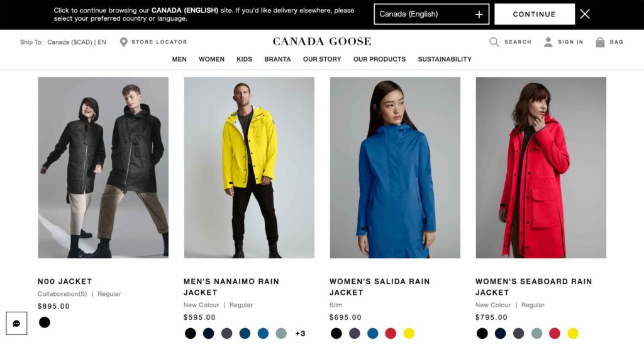Expand the Canada (English) country selector
Viewport: 644px width, 347px height.
pos(431,14)
